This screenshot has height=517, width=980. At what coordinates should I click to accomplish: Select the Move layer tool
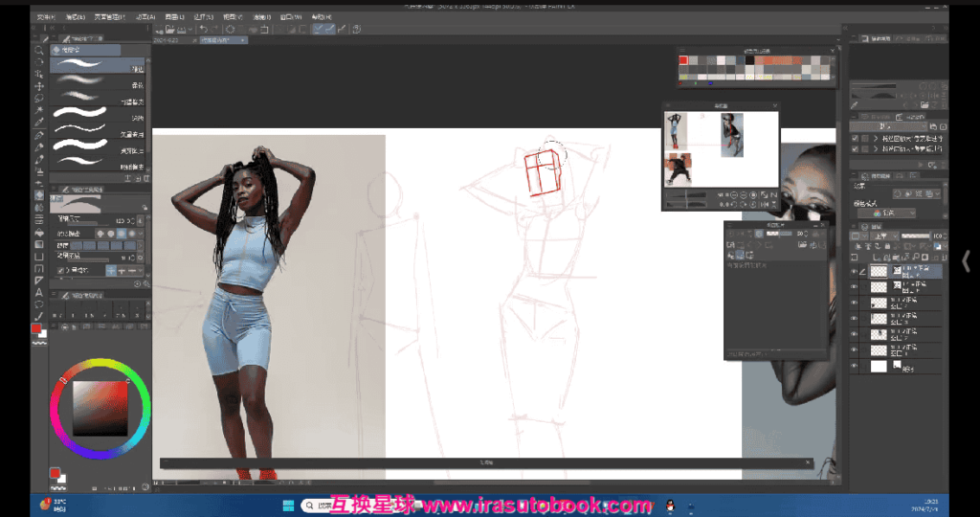(38, 86)
